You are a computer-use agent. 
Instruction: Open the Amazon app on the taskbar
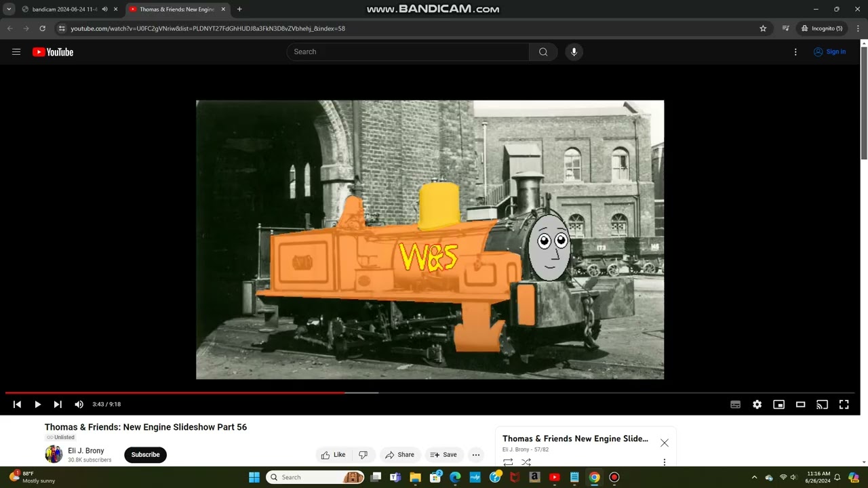[x=534, y=477]
